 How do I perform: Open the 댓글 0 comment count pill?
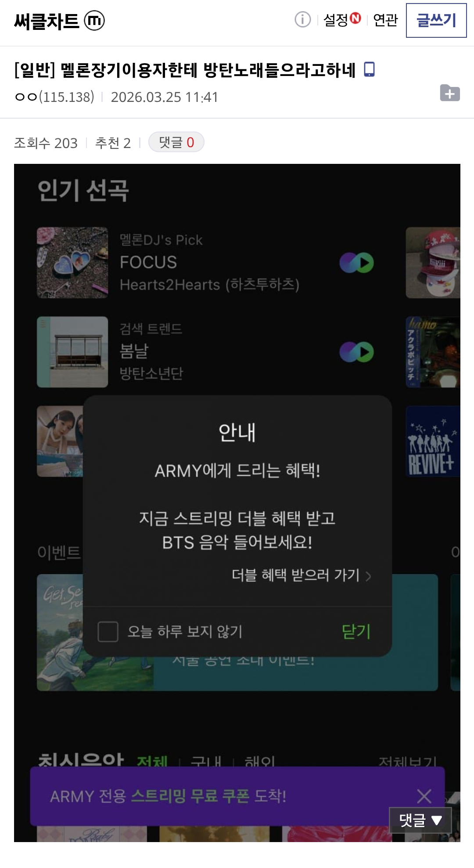[176, 142]
